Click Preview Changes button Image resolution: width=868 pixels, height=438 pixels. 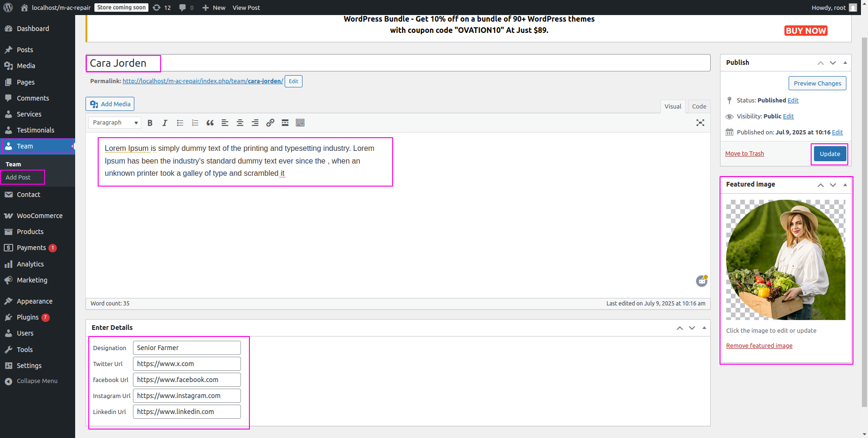click(817, 83)
